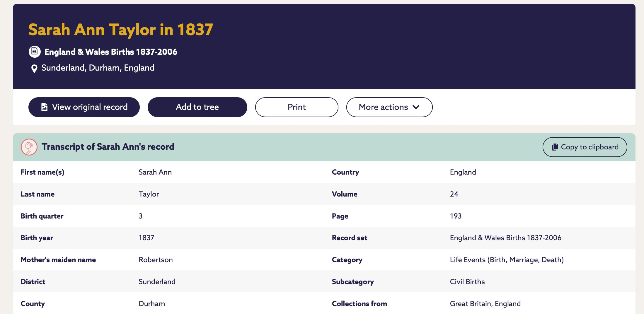This screenshot has height=314, width=644.
Task: Click the More actions chevron arrow
Action: pos(416,107)
